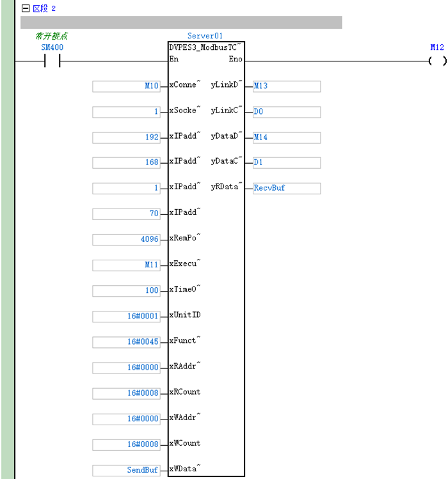Click the last IP octet field containing 70
448x479 pixels.
(x=126, y=214)
